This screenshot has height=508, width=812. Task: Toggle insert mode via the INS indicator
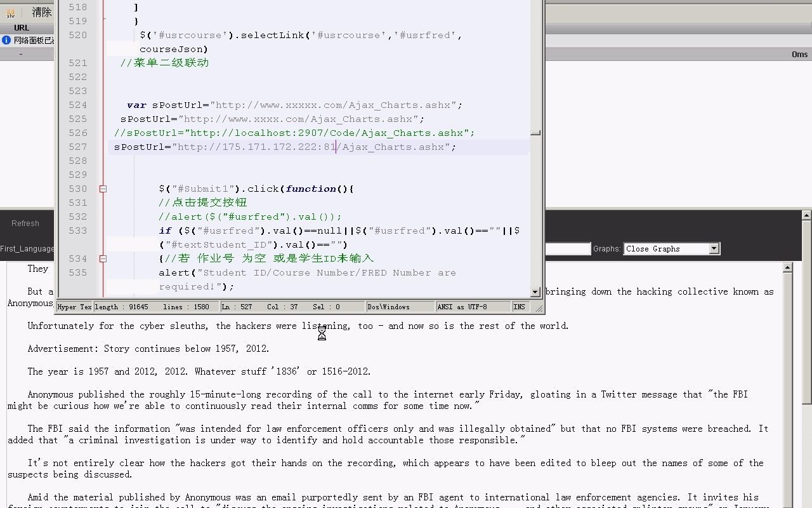519,306
